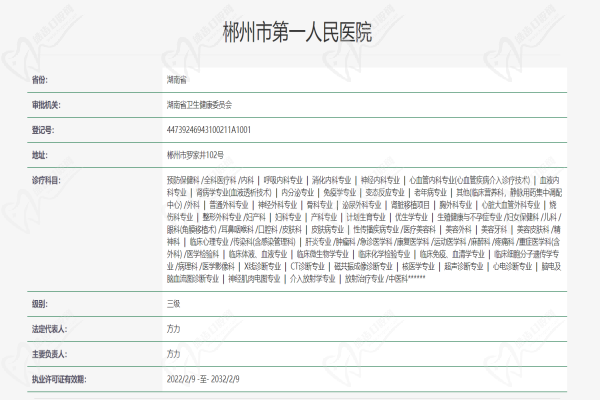The width and height of the screenshot is (600, 400).
Task: Select the 诊疗科目 label
Action: coord(46,180)
